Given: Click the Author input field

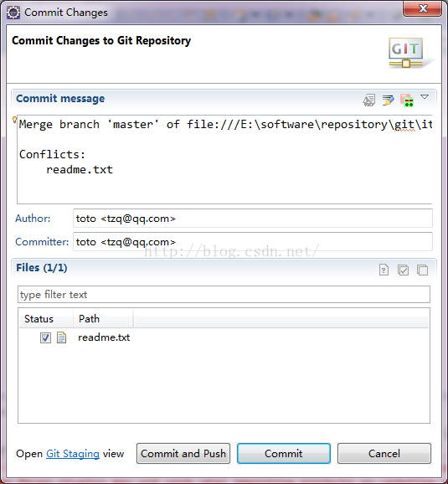Looking at the screenshot, I should 253,219.
